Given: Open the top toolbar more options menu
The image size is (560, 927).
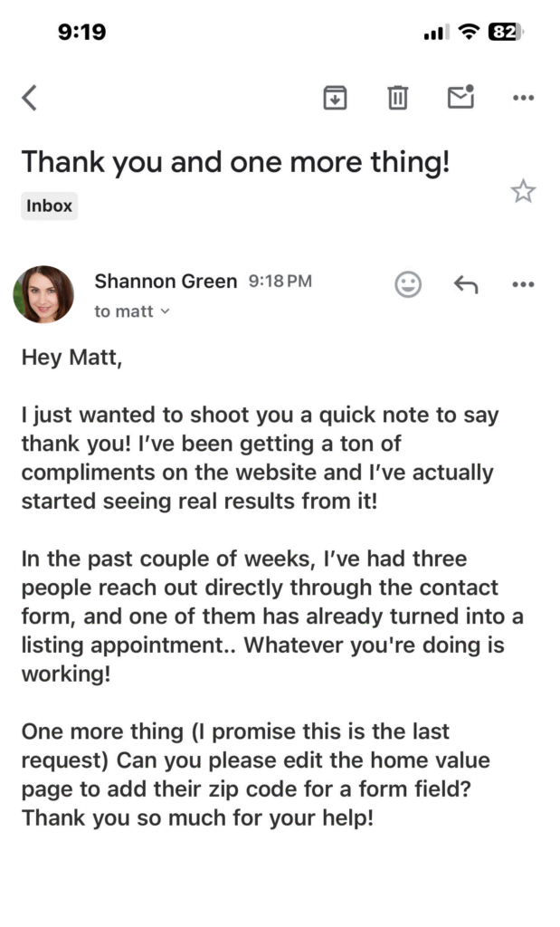Looking at the screenshot, I should 523,98.
